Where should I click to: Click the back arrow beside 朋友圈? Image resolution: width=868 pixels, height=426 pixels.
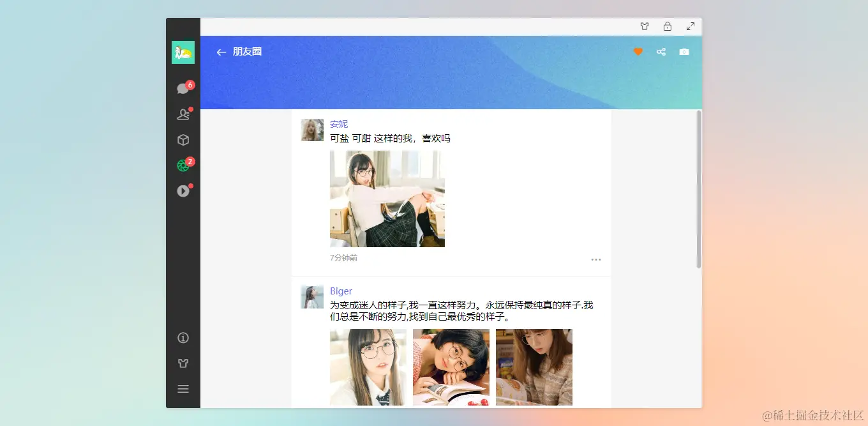(221, 52)
